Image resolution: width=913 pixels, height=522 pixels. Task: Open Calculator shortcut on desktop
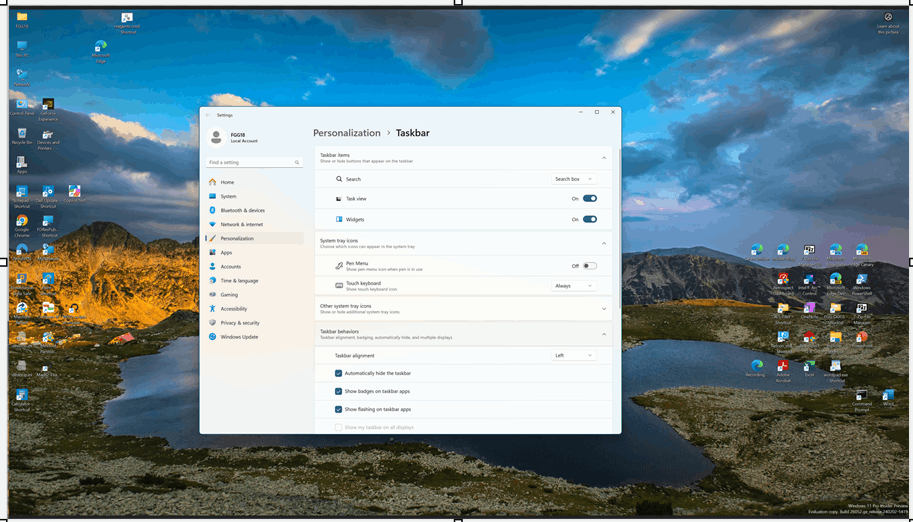tap(22, 400)
